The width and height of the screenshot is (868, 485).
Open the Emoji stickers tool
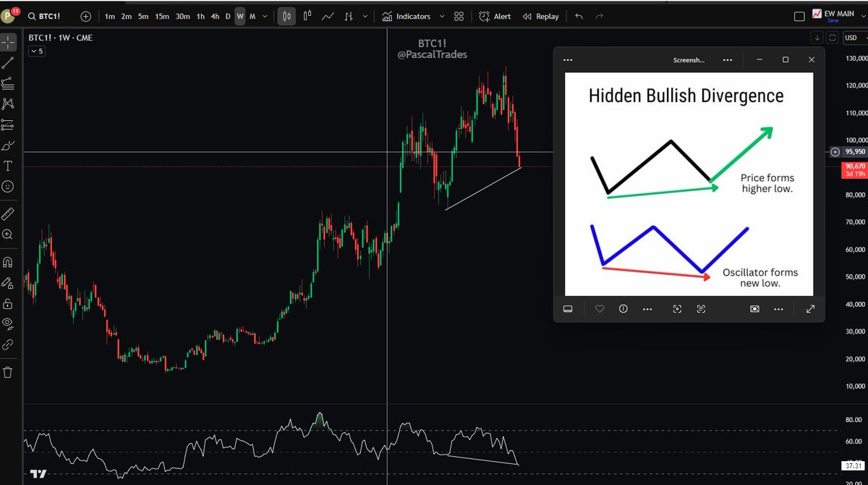click(x=9, y=186)
